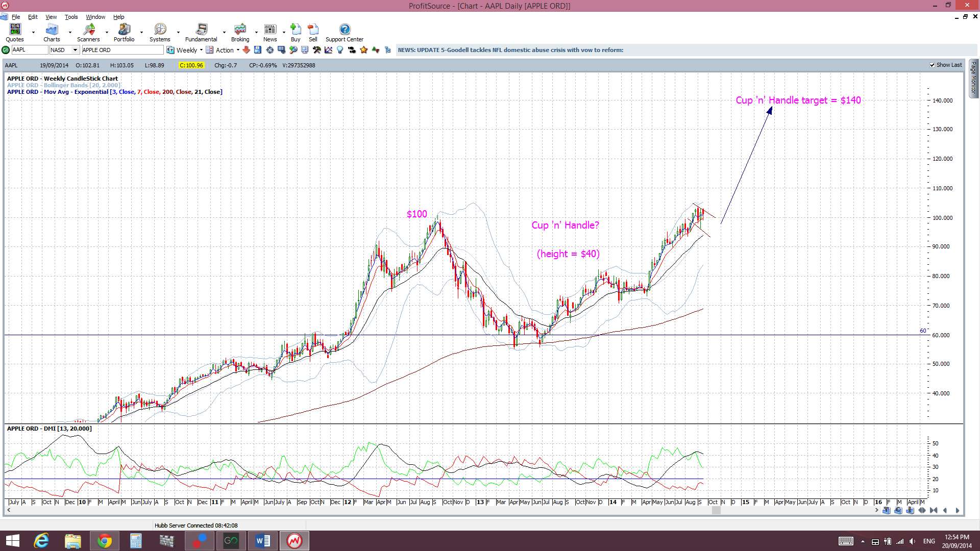Open the Window menu
This screenshot has width=980, height=551.
(95, 17)
